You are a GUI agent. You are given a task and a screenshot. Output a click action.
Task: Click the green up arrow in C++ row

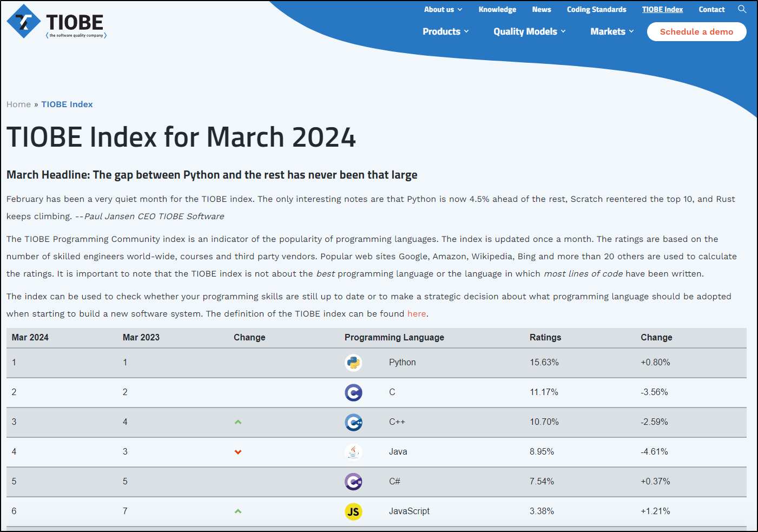click(238, 422)
